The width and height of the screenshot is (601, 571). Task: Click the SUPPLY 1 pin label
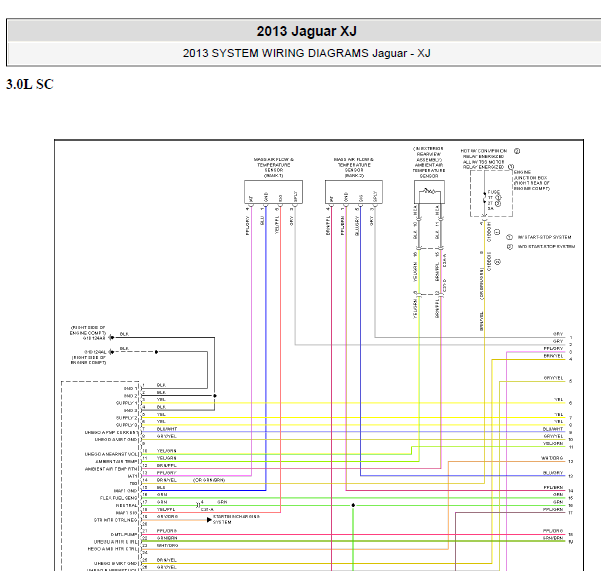(x=126, y=403)
